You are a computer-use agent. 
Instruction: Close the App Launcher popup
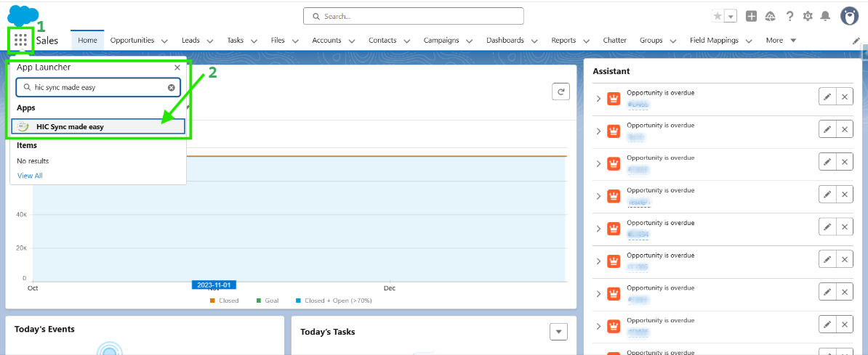point(177,68)
